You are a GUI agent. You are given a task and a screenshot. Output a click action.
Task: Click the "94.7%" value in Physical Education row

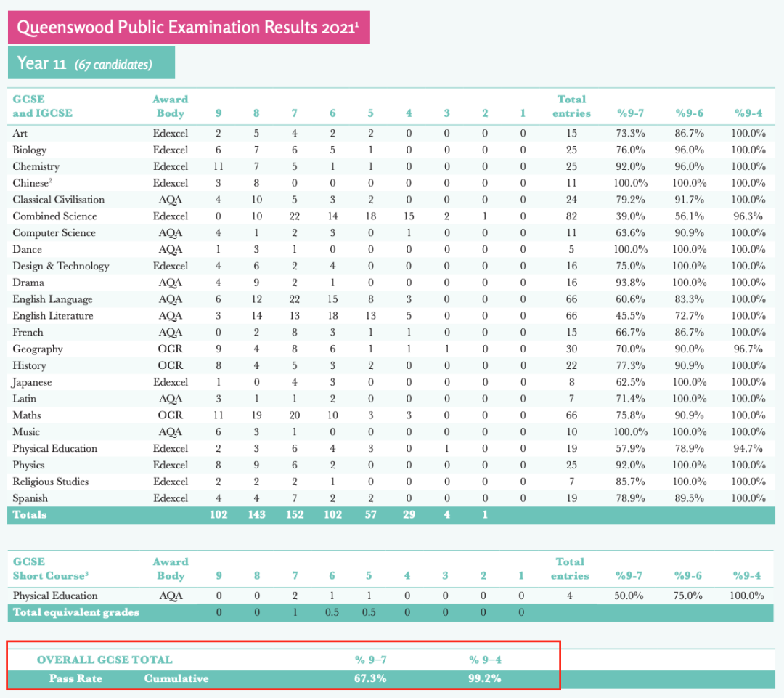coord(748,448)
